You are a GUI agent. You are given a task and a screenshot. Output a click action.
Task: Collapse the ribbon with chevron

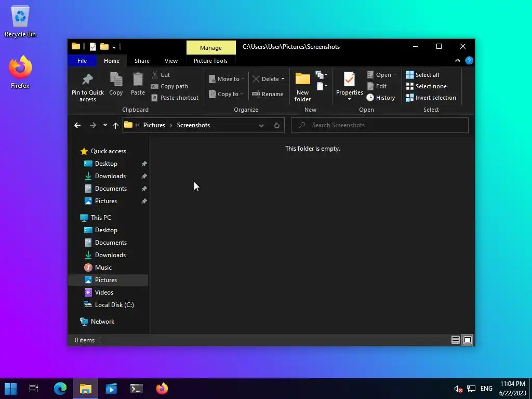[x=457, y=60]
